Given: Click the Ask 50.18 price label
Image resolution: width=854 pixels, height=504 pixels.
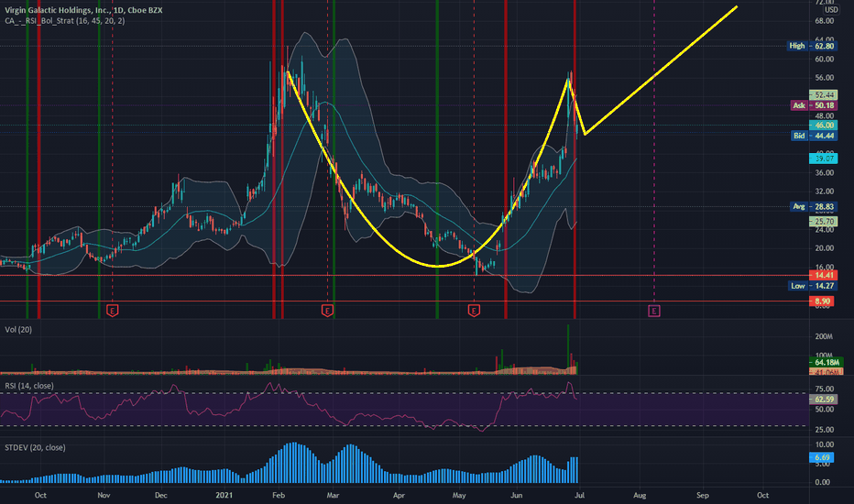Looking at the screenshot, I should [814, 105].
